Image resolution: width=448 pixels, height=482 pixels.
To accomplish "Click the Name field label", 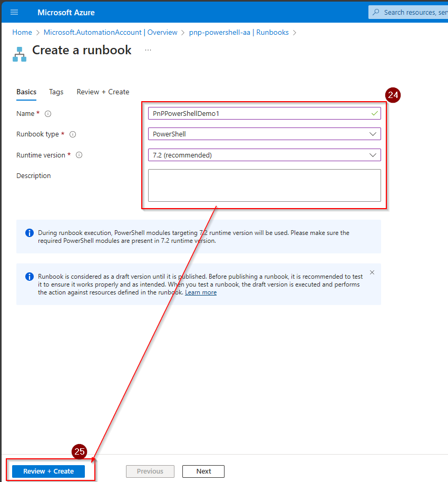I will coord(25,114).
